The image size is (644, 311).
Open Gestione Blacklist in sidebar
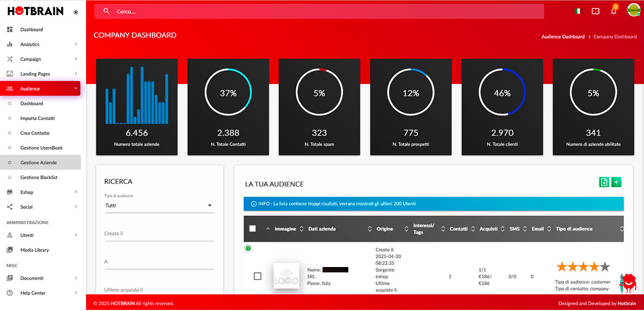coord(39,177)
